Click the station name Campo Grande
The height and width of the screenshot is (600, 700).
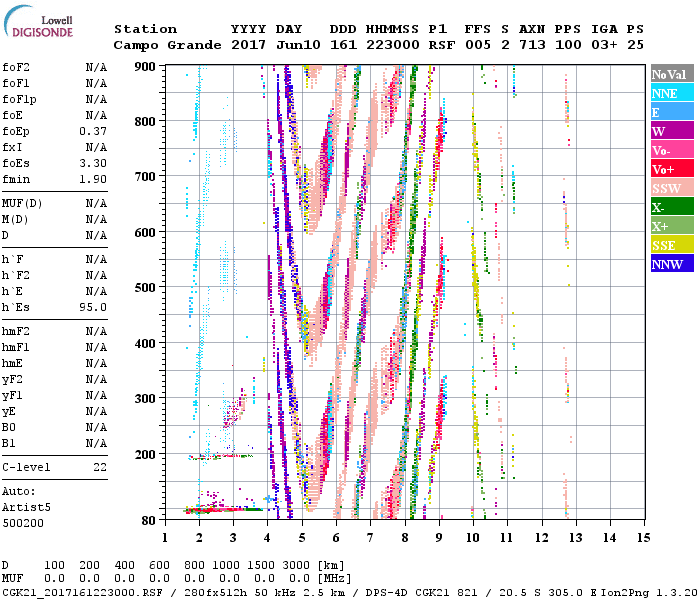[167, 45]
